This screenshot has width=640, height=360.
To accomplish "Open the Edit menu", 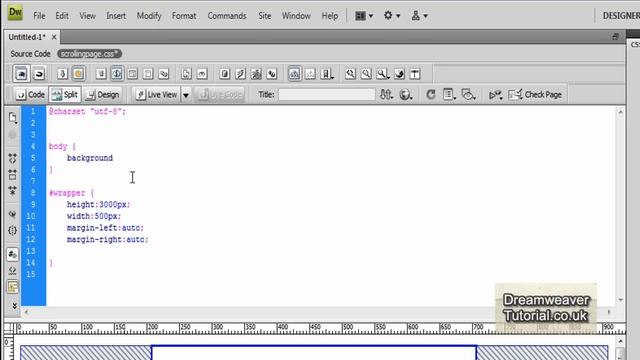I will tap(62, 16).
